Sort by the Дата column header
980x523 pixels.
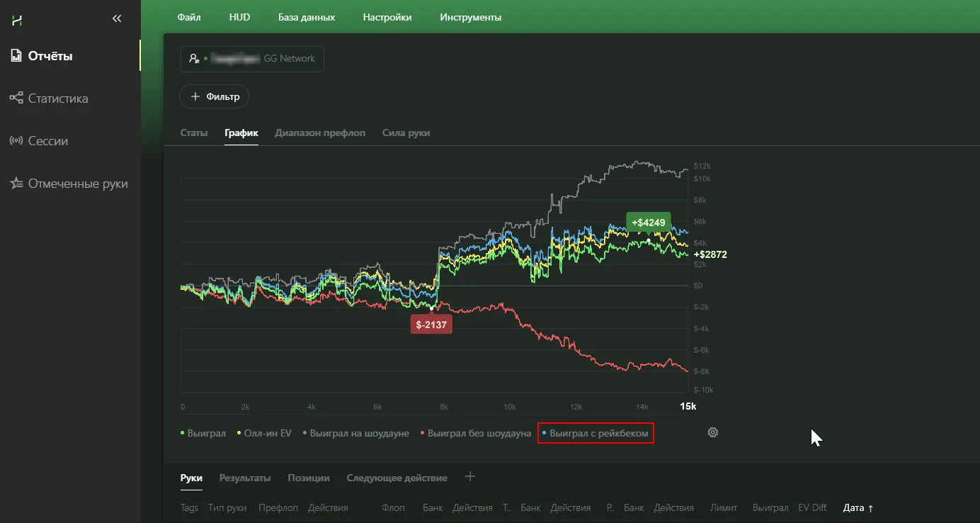pyautogui.click(x=857, y=507)
